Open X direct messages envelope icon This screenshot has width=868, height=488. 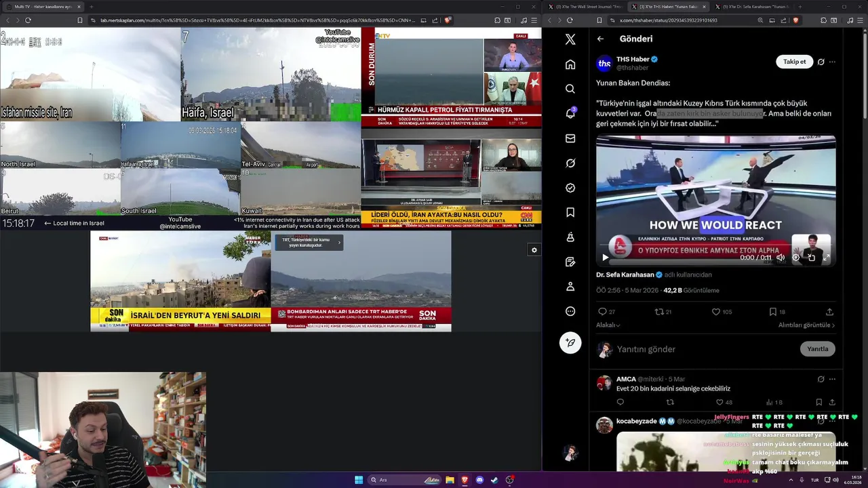click(x=570, y=138)
